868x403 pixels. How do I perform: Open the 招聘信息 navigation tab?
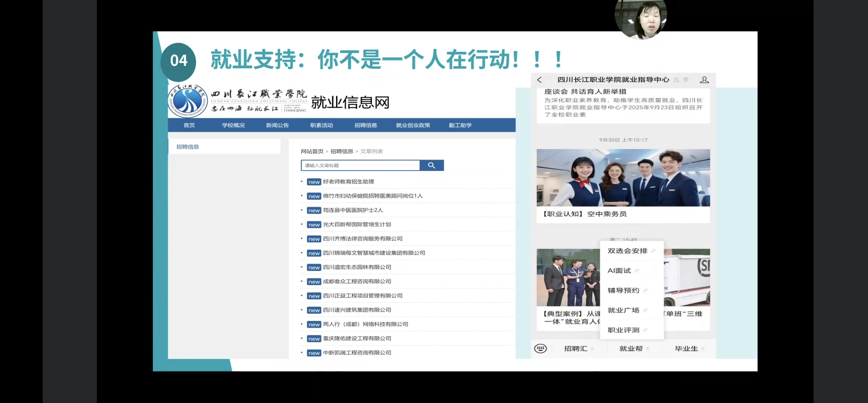tap(365, 125)
